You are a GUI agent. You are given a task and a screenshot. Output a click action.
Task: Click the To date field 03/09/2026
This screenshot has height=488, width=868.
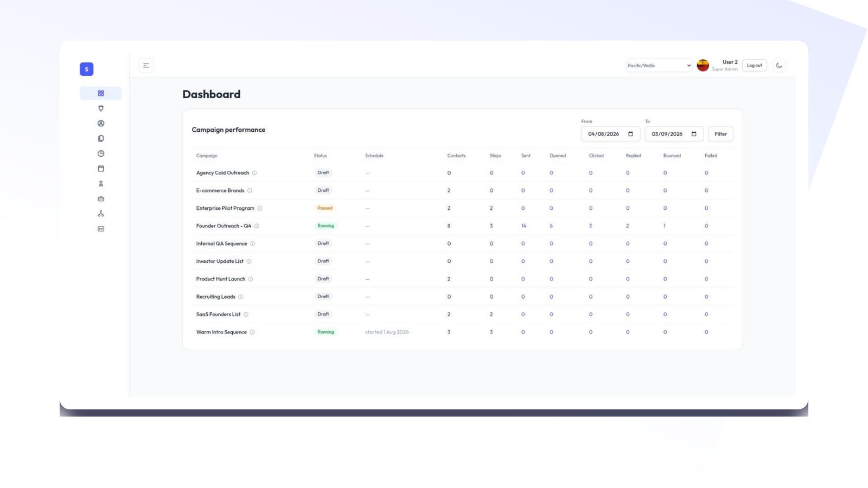pos(674,134)
